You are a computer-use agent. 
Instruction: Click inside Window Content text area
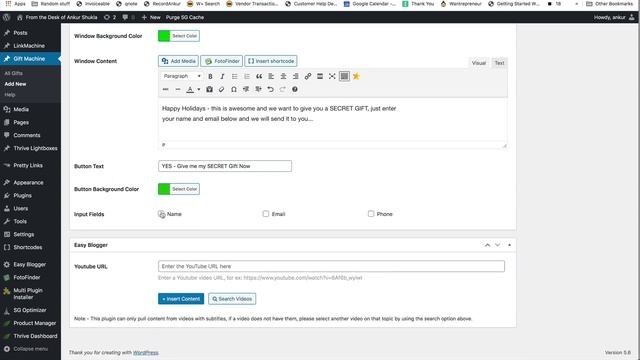click(x=333, y=120)
